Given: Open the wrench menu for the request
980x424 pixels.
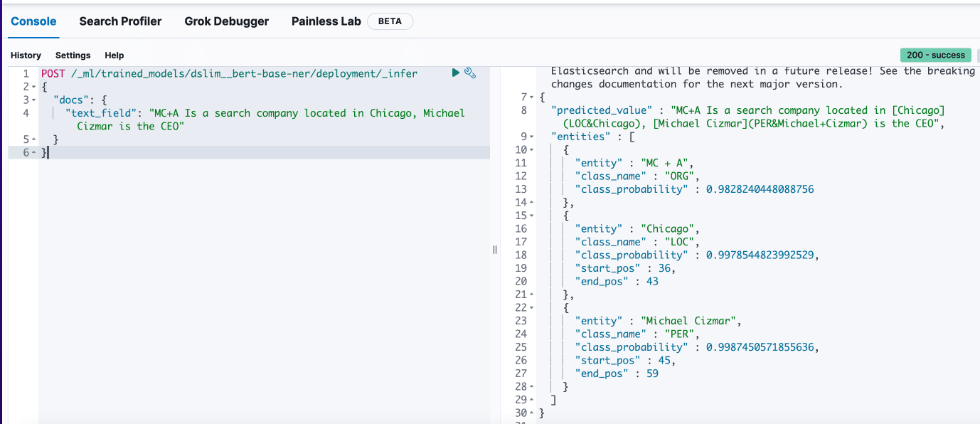Looking at the screenshot, I should pos(469,73).
